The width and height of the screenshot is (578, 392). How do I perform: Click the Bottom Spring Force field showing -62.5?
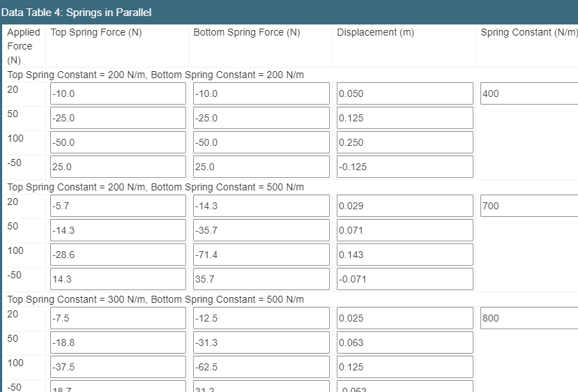pyautogui.click(x=261, y=367)
